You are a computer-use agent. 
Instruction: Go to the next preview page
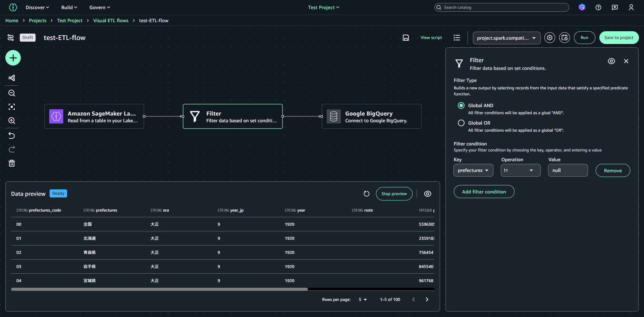pyautogui.click(x=427, y=300)
